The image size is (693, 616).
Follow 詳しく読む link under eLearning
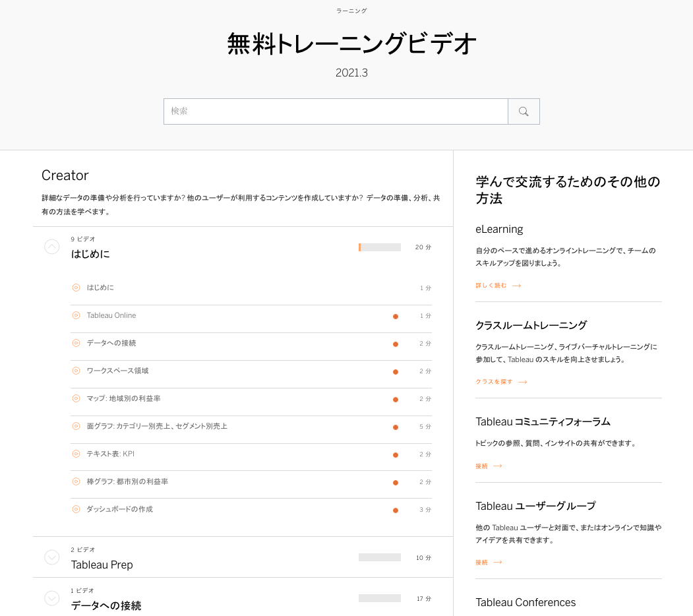click(491, 286)
